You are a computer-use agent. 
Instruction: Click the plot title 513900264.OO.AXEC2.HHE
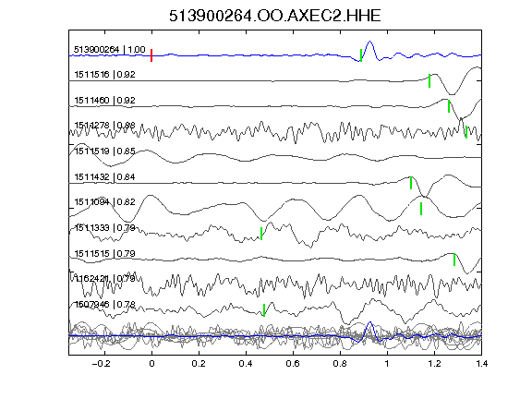[275, 16]
